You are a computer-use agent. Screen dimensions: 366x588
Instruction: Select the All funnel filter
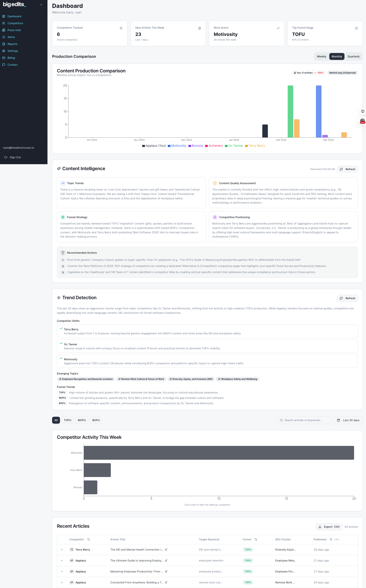56,420
